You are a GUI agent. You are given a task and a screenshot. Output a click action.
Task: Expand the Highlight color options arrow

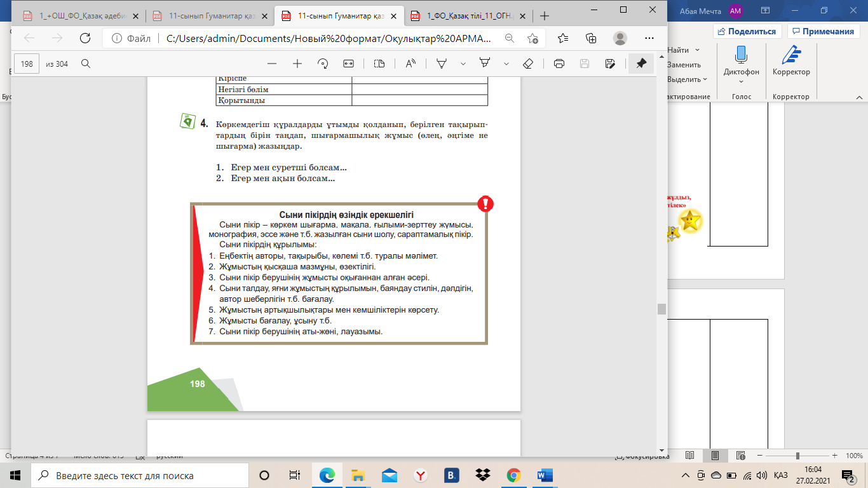tap(506, 64)
